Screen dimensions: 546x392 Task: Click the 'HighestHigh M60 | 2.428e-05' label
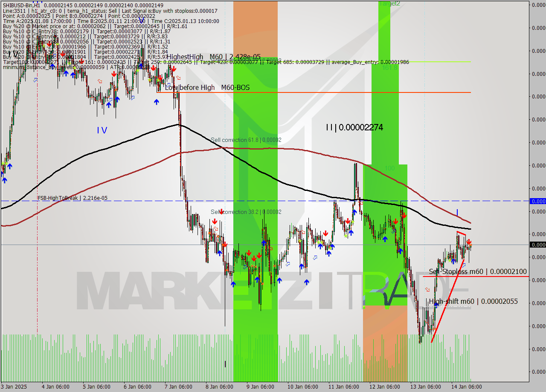pyautogui.click(x=214, y=57)
